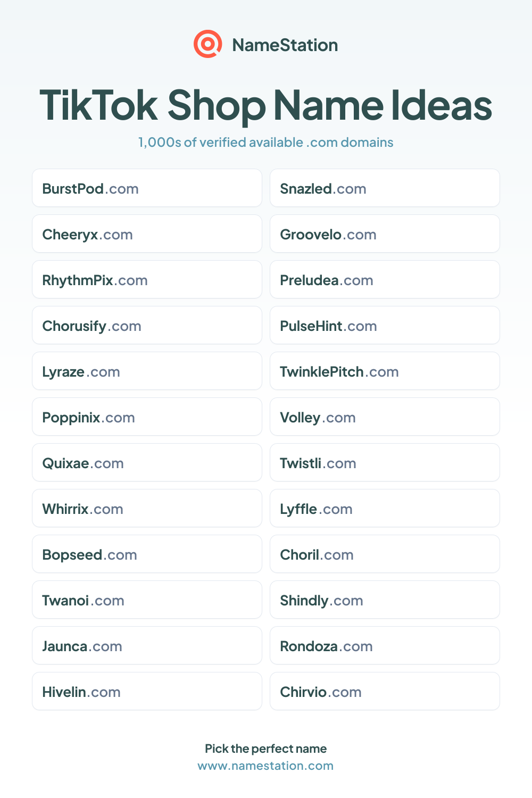Click the RhythmPix.com domain card
This screenshot has height=798, width=532.
click(147, 279)
